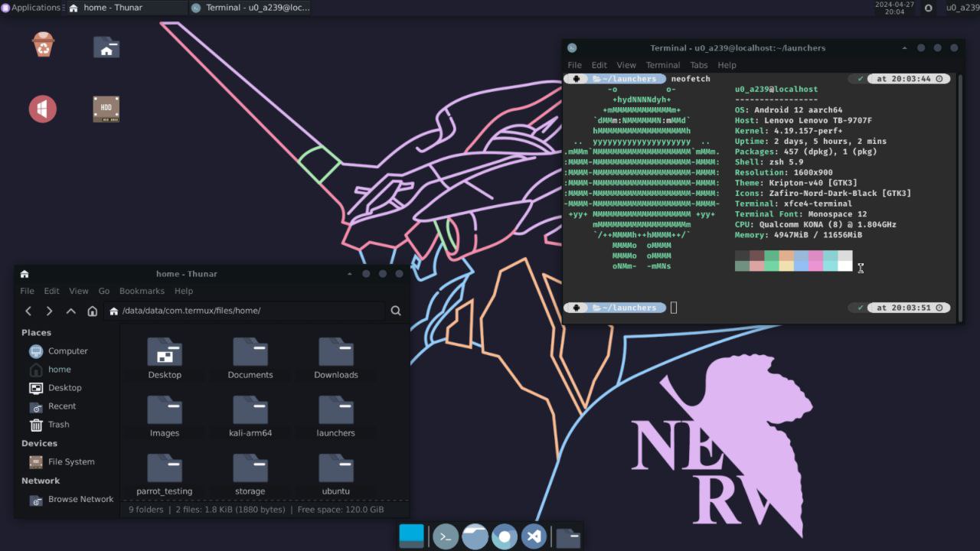Select the Documents folder in Thunar
This screenshot has height=551, width=980.
250,358
